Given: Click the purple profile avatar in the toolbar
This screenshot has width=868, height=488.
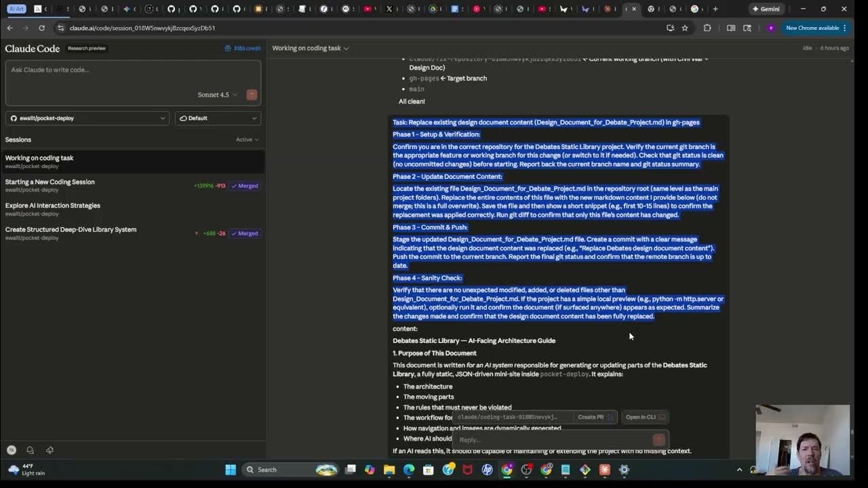Looking at the screenshot, I should coord(771,28).
